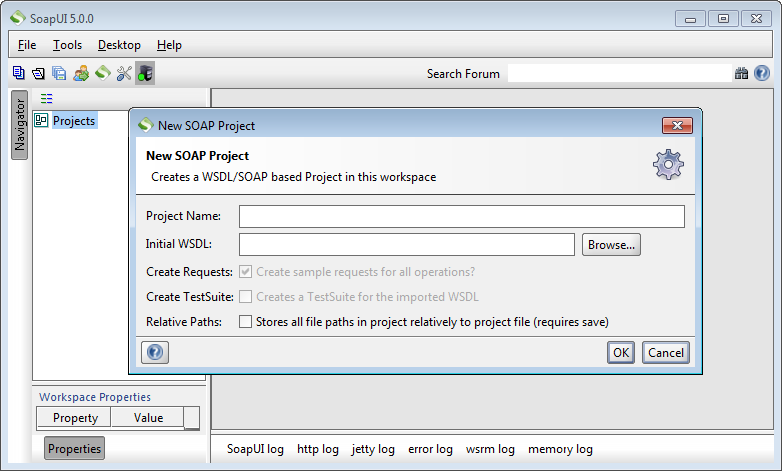This screenshot has height=471, width=782.
Task: Click the Initial WSDL input field
Action: pos(407,244)
